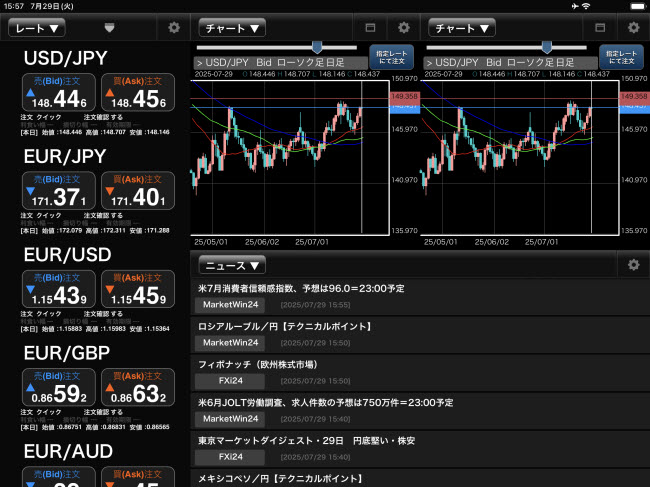Click EUR/USD 買(Ask)注文 1.15459 button
The width and height of the screenshot is (650, 487).
tap(138, 289)
